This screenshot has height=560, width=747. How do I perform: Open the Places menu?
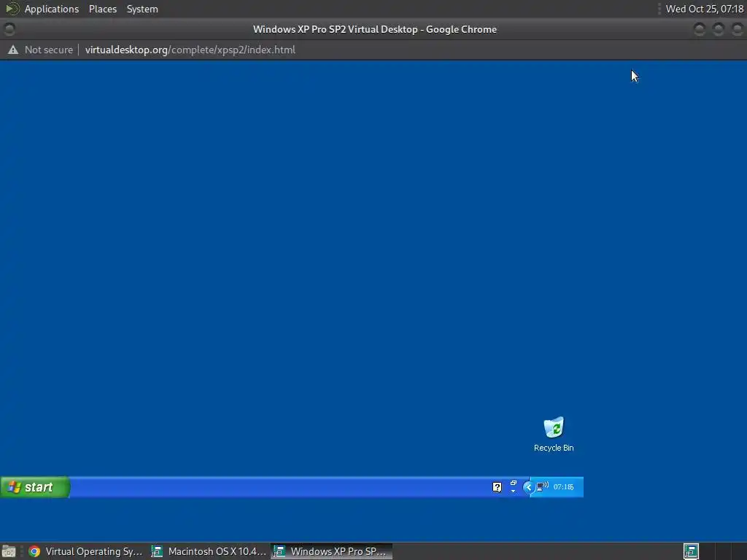tap(103, 9)
